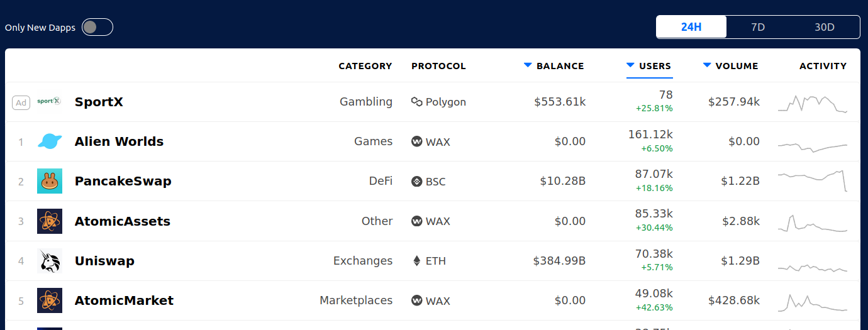868x330 pixels.
Task: Open the PancakeSwap dapp link
Action: [x=123, y=181]
